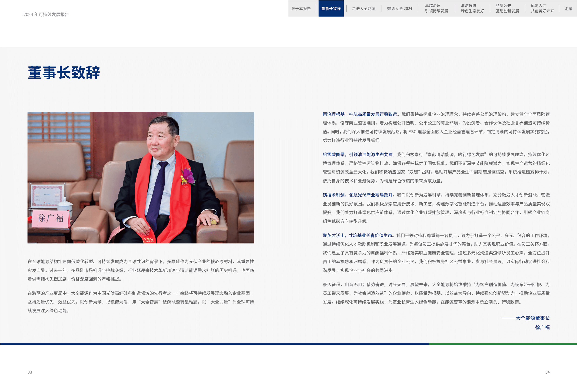Screen dimensions: 577x392
Task: Click heading 铸技术利剑，领航光伏产业破局跃升
Action: tap(357, 195)
